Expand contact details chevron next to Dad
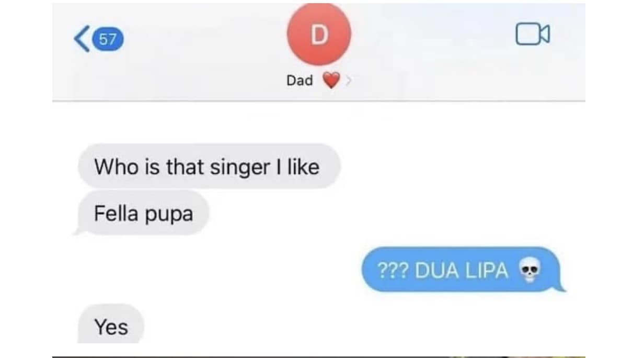Image resolution: width=644 pixels, height=358 pixels. (x=349, y=81)
